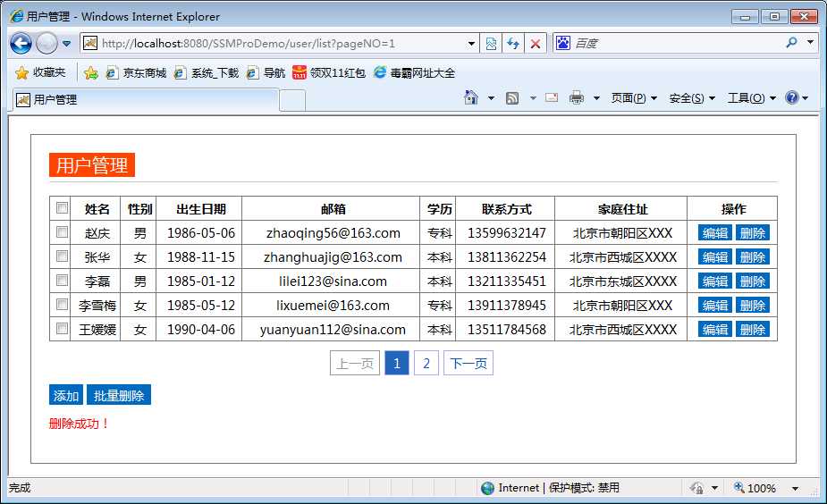The height and width of the screenshot is (504, 827).
Task: Click 删除 for user 张华
Action: tap(753, 256)
